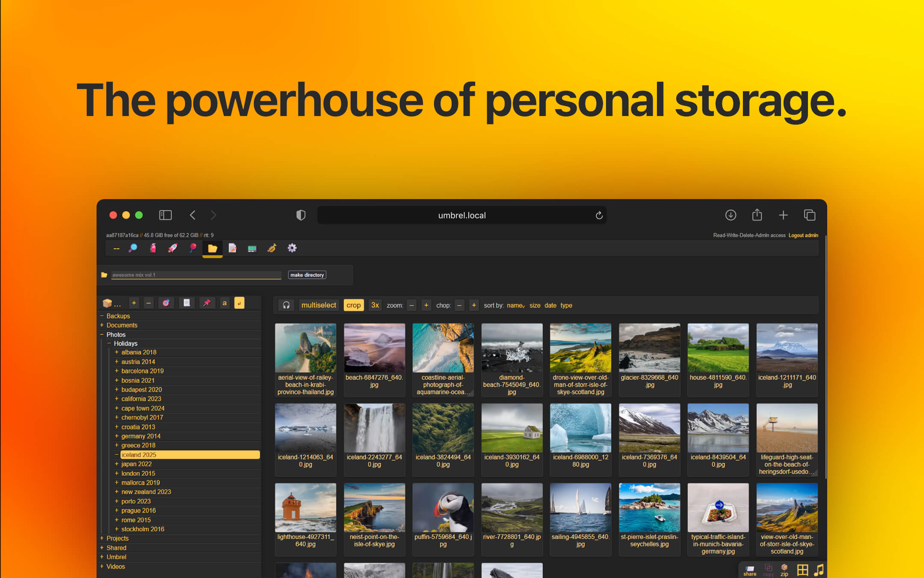This screenshot has height=578, width=924.
Task: Open settings via the gear icon
Action: [291, 248]
